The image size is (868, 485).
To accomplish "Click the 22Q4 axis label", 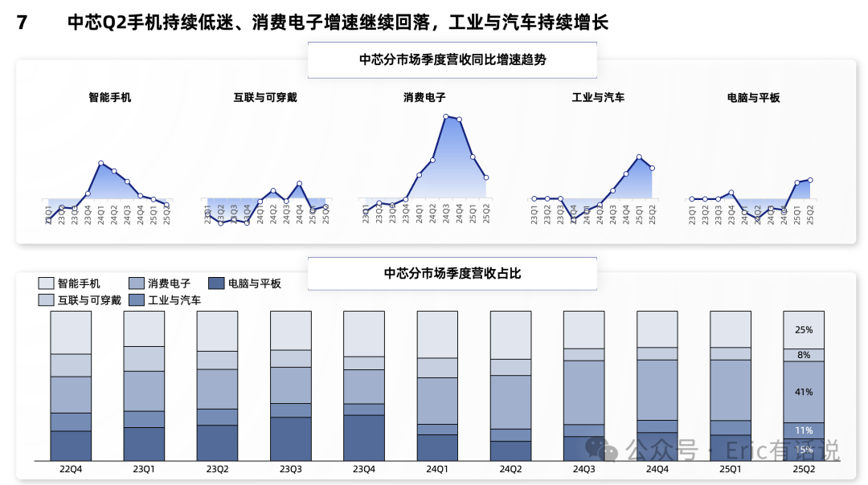I will point(71,469).
